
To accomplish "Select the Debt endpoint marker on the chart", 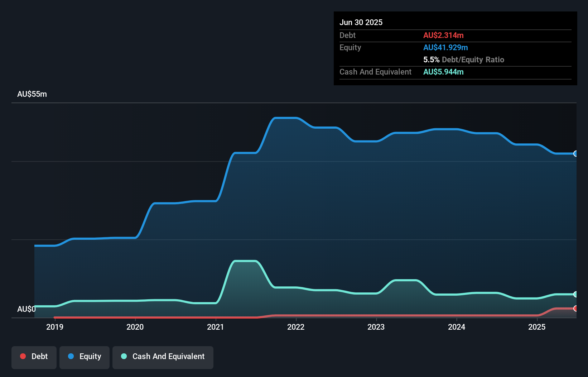I will click(576, 308).
